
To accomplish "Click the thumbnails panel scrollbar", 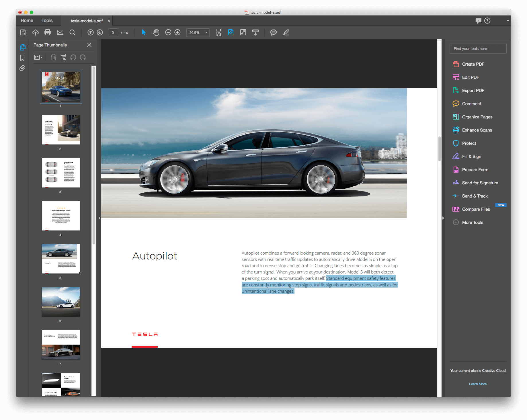I will click(93, 155).
